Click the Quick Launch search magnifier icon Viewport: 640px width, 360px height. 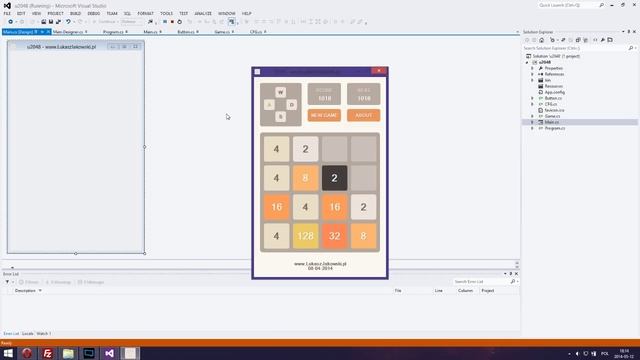(x=601, y=5)
